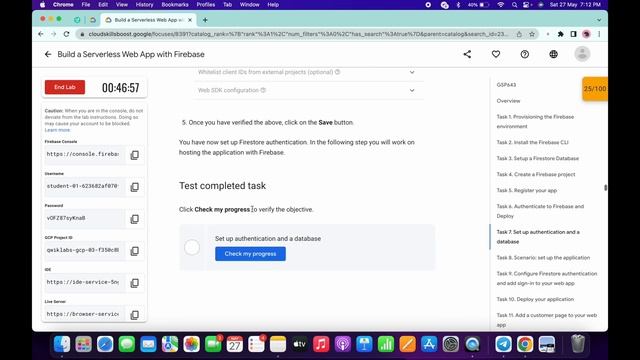Screen dimensions: 640x360
Task: Jump to Task 5 Register your app
Action: 527,190
